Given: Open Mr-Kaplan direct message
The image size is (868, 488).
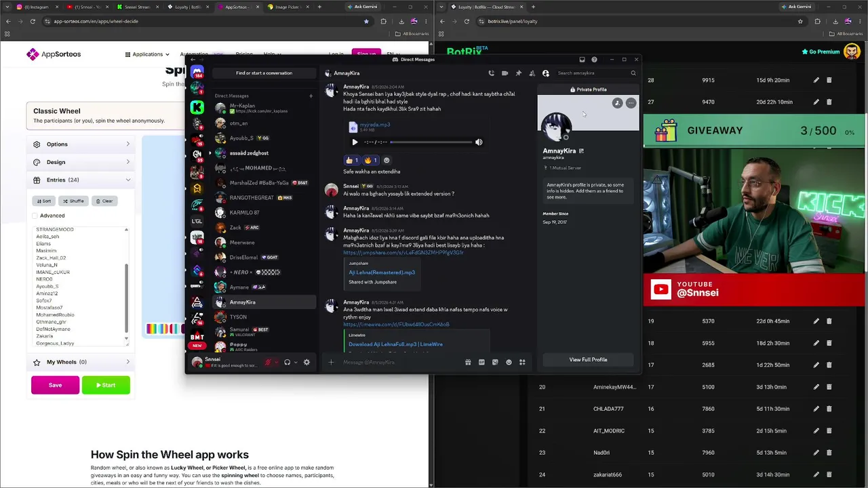Looking at the screenshot, I should 264,108.
